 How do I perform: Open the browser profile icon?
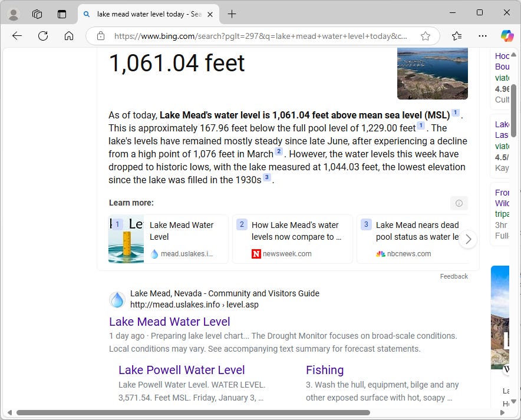(14, 14)
